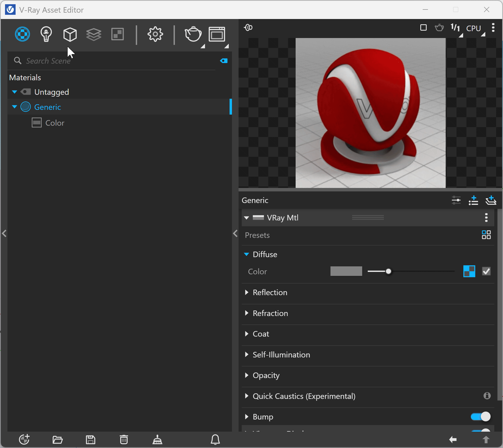Image resolution: width=503 pixels, height=448 pixels.
Task: Click the Generic material title in properties
Action: coord(255,200)
